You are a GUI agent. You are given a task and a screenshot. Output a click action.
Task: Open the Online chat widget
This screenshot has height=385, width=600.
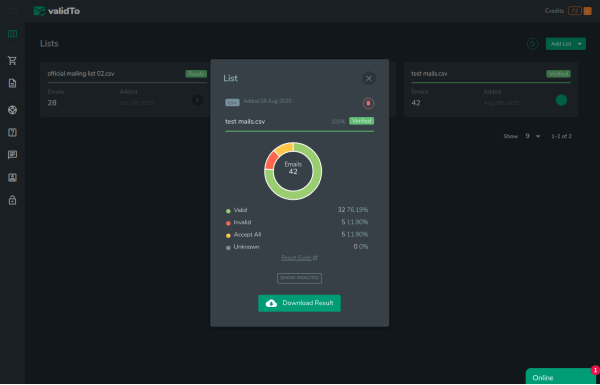(x=562, y=377)
